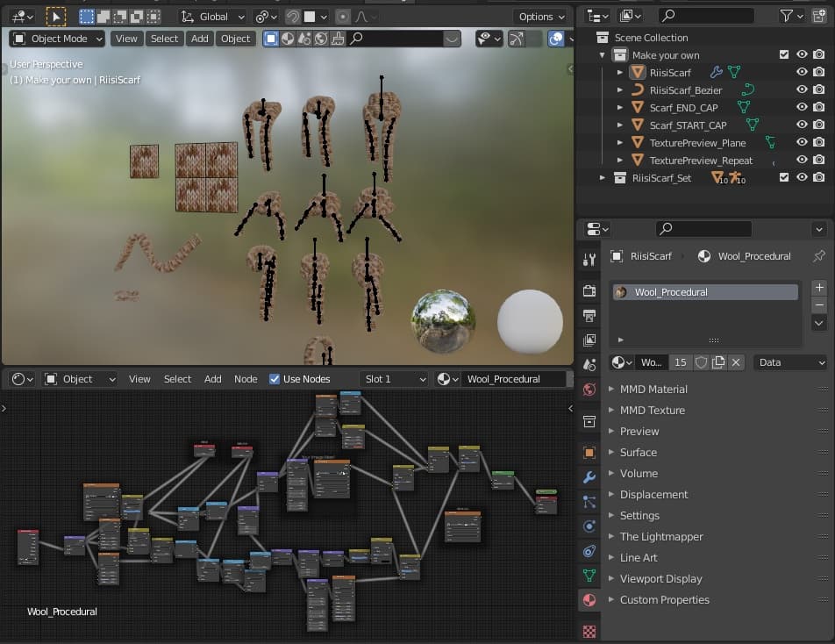Open the Object Data mesh properties tab
This screenshot has height=644, width=835.
click(589, 576)
